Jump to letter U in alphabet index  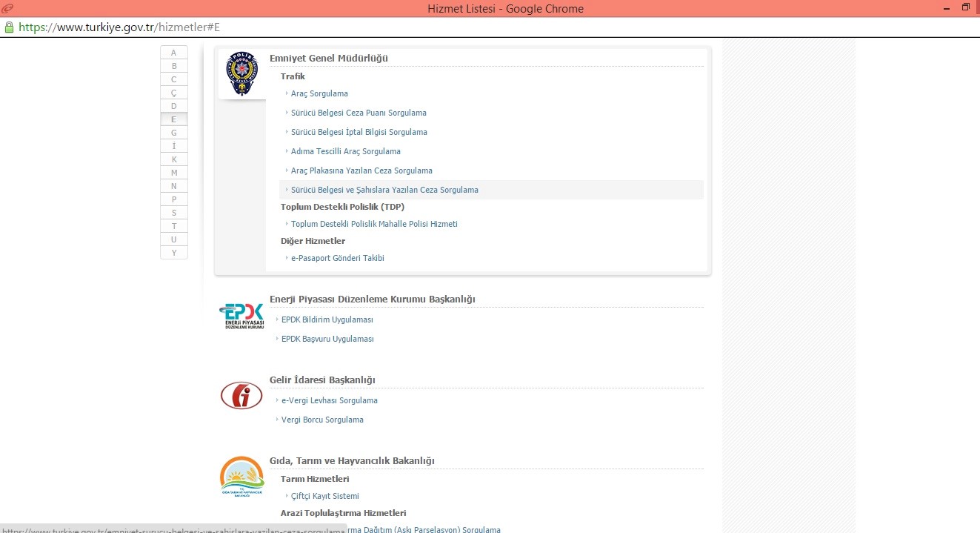[174, 239]
